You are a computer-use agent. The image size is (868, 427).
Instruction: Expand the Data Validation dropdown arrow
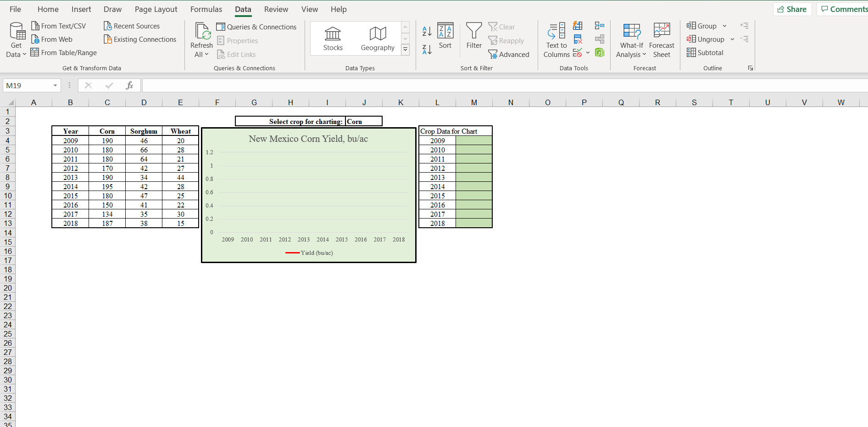click(588, 53)
